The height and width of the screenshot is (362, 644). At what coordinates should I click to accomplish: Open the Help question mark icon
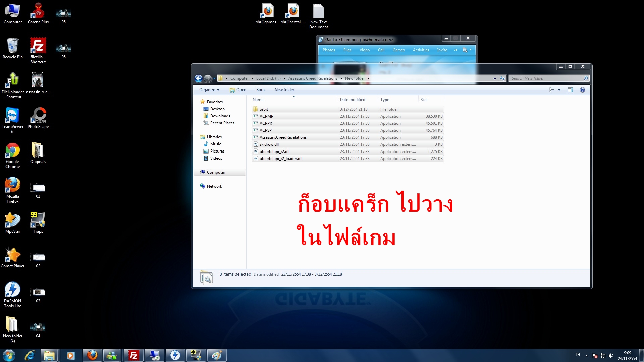pyautogui.click(x=582, y=90)
